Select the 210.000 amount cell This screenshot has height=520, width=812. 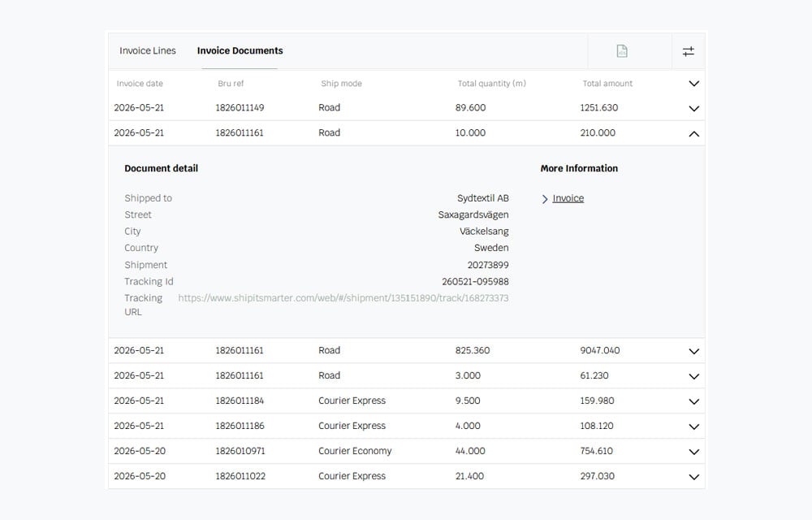[x=598, y=133]
